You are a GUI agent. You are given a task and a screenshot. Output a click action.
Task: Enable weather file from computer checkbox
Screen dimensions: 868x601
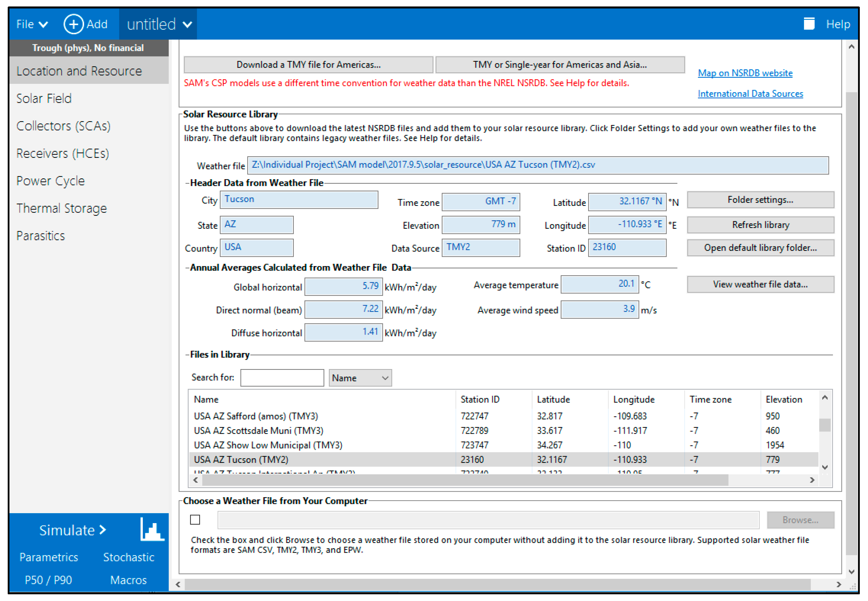pyautogui.click(x=195, y=520)
